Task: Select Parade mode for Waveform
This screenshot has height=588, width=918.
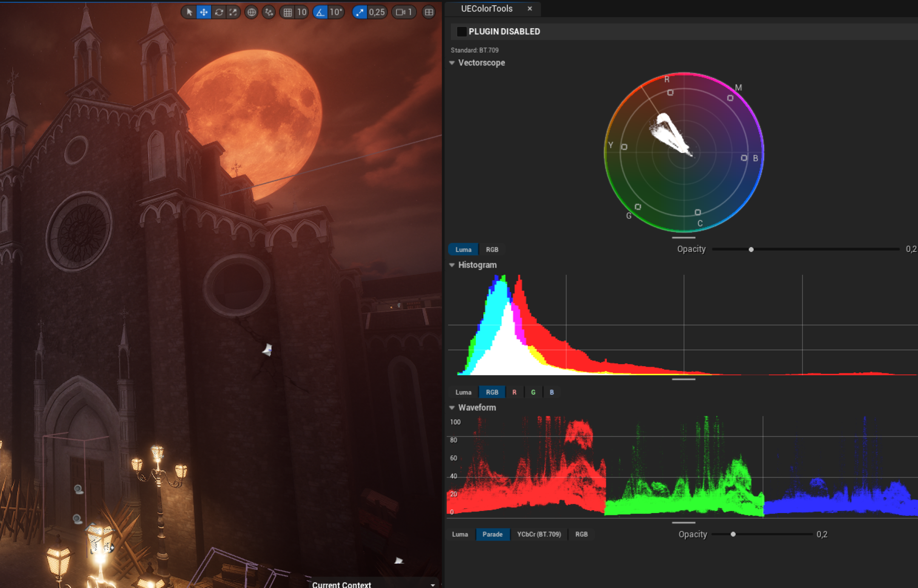Action: [492, 534]
